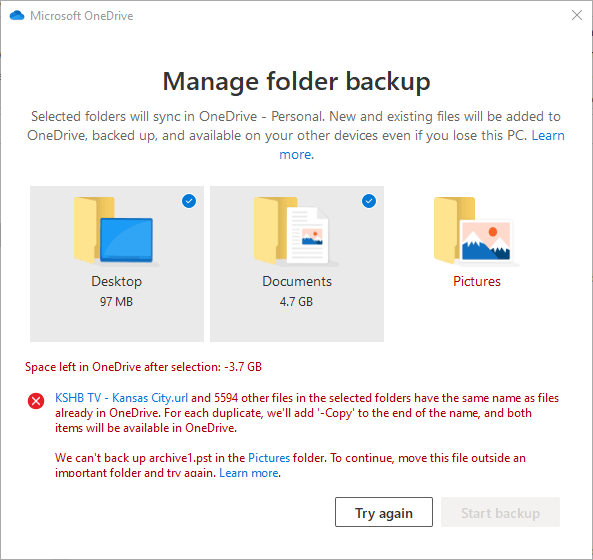Viewport: 593px width, 560px height.
Task: Click the Desktop 97 MB size text
Action: pyautogui.click(x=116, y=302)
